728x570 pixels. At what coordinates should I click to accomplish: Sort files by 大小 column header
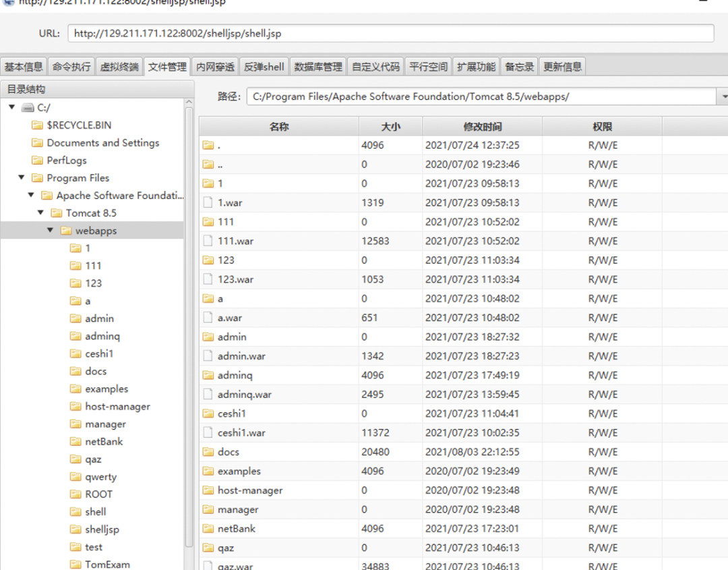click(x=390, y=126)
